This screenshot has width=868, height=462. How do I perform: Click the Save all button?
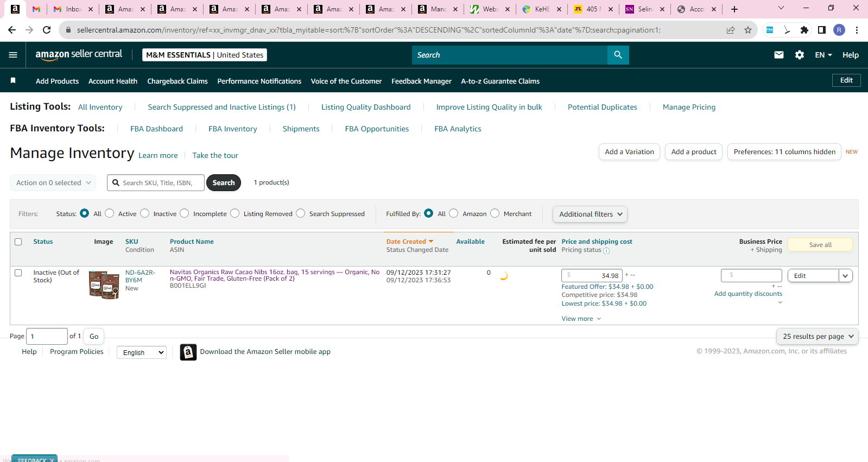(820, 245)
